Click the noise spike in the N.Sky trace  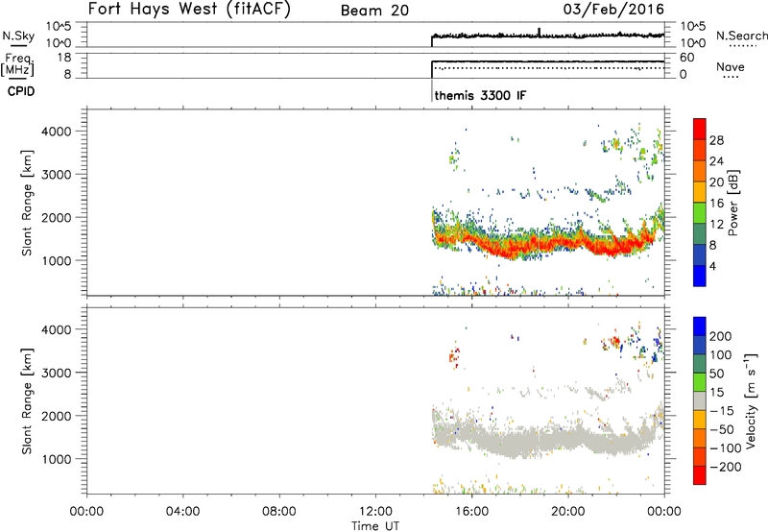[x=540, y=32]
